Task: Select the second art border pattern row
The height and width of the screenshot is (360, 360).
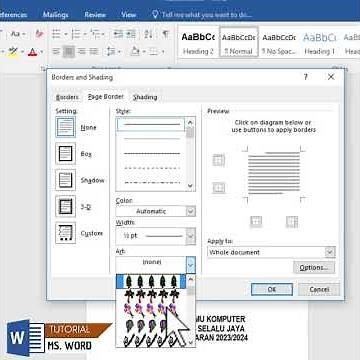Action: click(x=151, y=295)
